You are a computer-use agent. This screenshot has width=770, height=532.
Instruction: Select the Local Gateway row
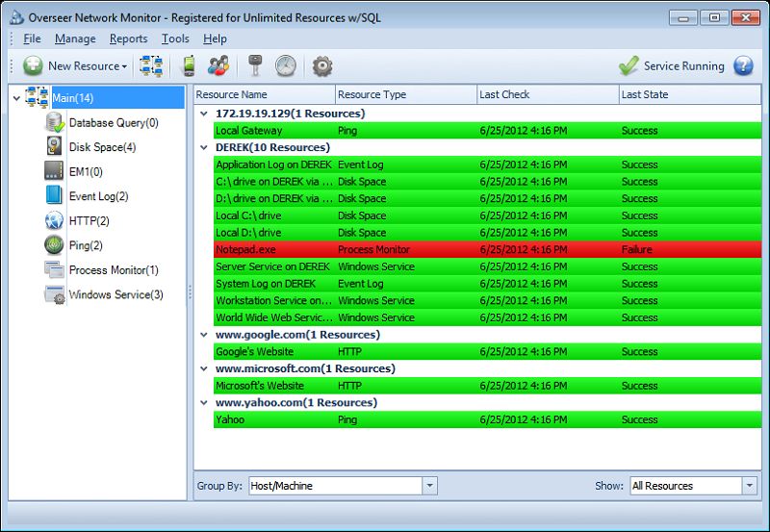(487, 131)
